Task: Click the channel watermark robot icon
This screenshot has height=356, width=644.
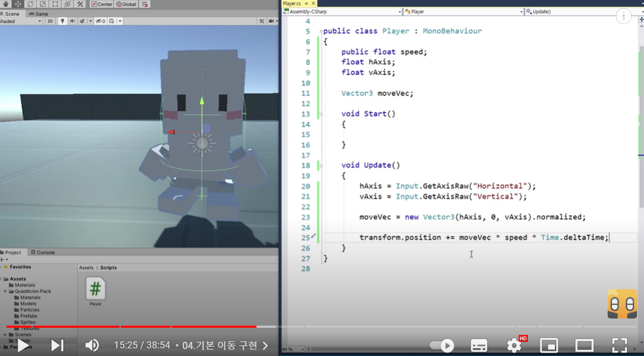Action: (622, 304)
